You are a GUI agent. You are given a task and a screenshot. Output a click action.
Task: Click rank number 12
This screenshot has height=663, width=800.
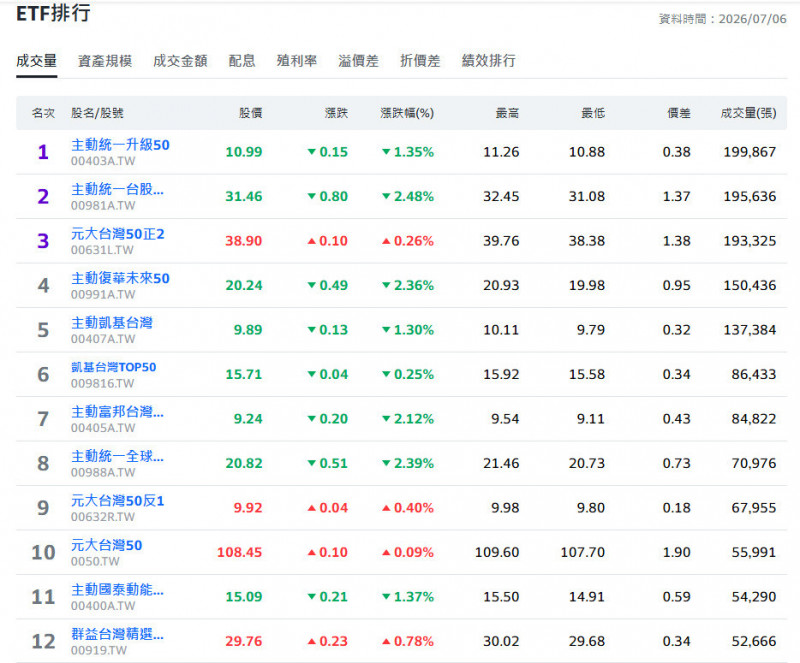43,641
